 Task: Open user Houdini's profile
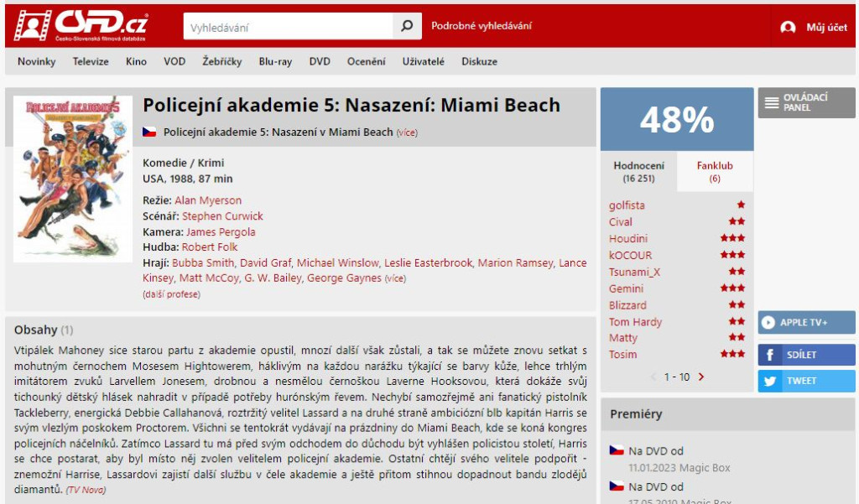628,239
